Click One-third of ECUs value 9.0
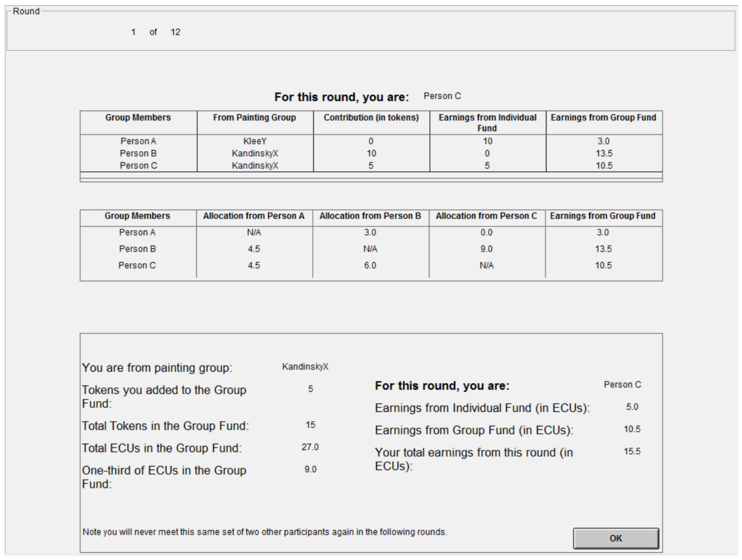Image resolution: width=742 pixels, height=560 pixels. (x=310, y=469)
